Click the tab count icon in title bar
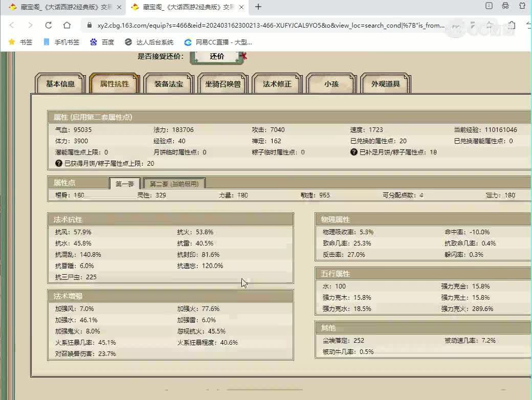The image size is (532, 400). pos(489,6)
